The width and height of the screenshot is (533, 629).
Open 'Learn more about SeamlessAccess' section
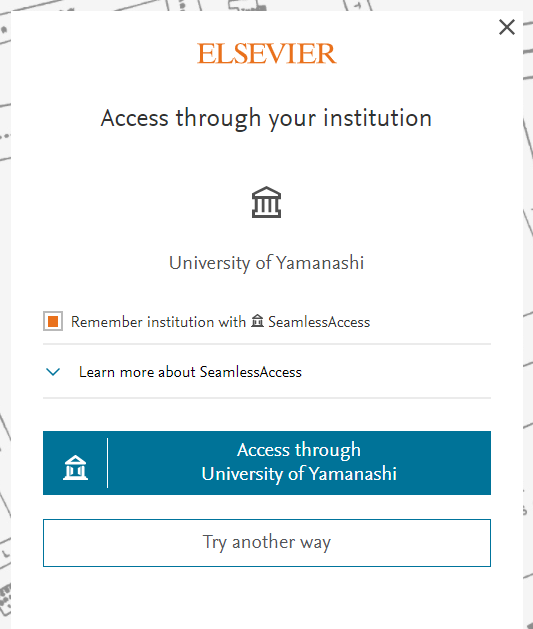point(190,372)
